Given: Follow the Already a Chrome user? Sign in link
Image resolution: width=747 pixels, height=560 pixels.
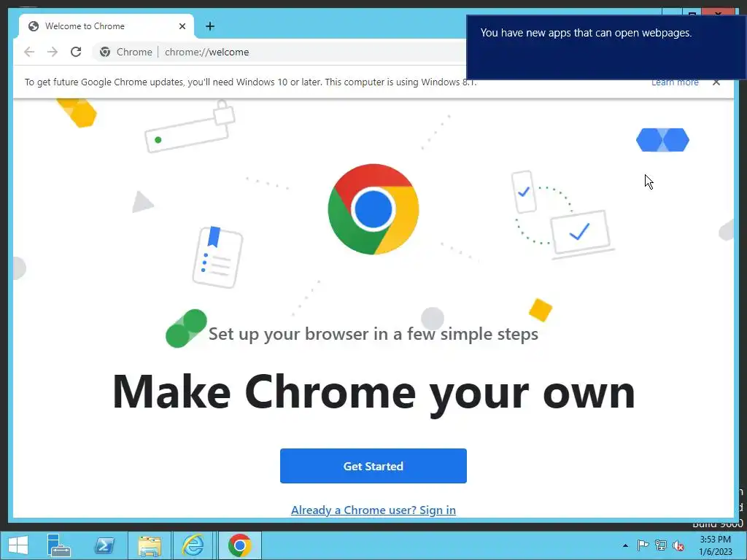Looking at the screenshot, I should 373,510.
